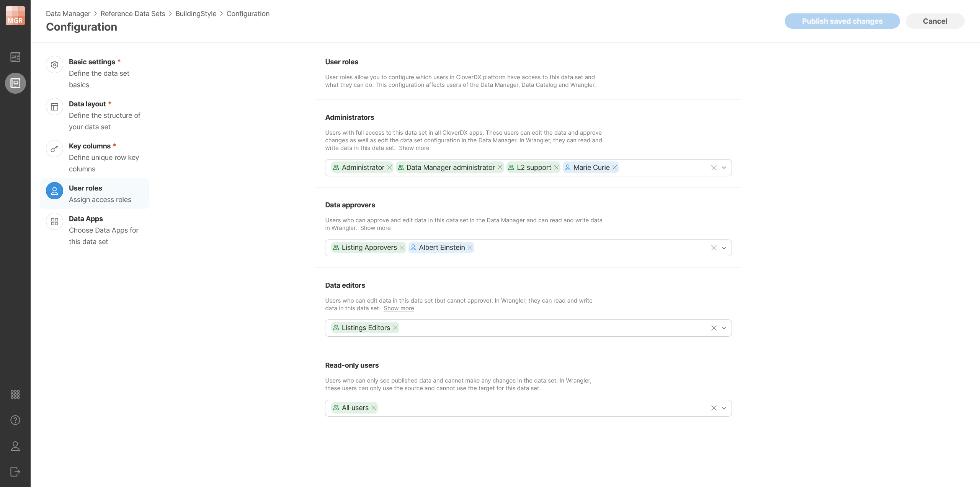Click the MGR app logo

pyautogui.click(x=15, y=16)
